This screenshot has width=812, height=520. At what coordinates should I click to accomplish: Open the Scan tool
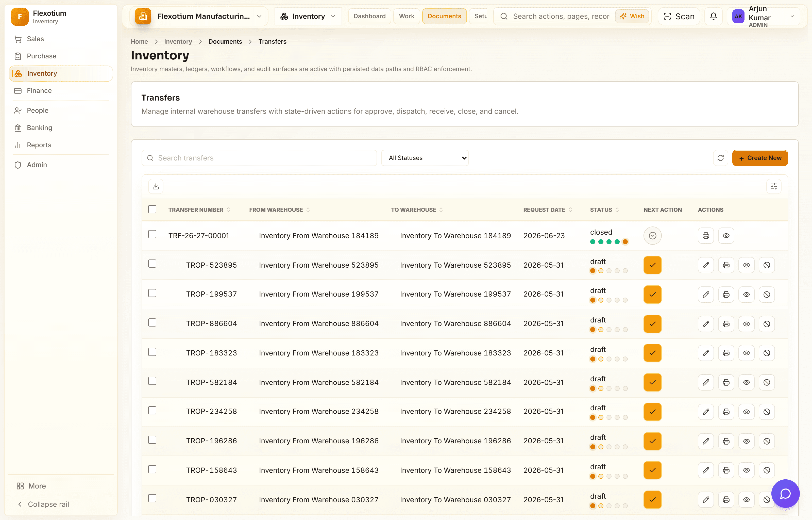tap(679, 16)
